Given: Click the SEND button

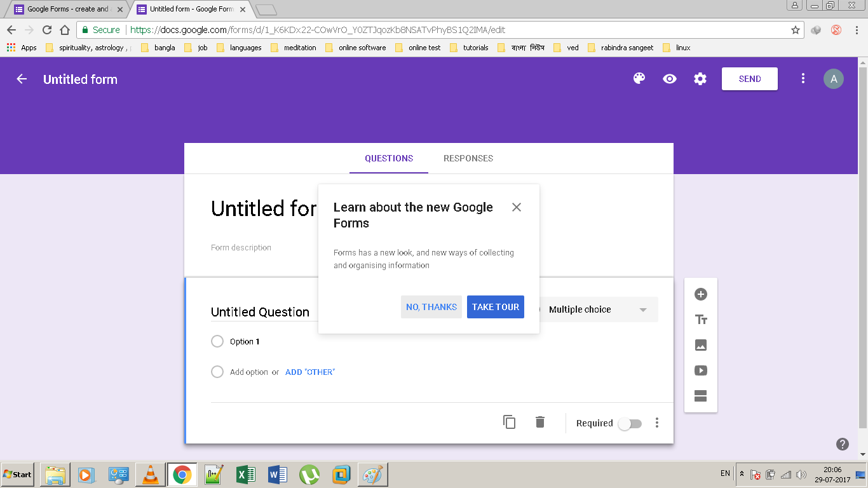Looking at the screenshot, I should (x=750, y=79).
